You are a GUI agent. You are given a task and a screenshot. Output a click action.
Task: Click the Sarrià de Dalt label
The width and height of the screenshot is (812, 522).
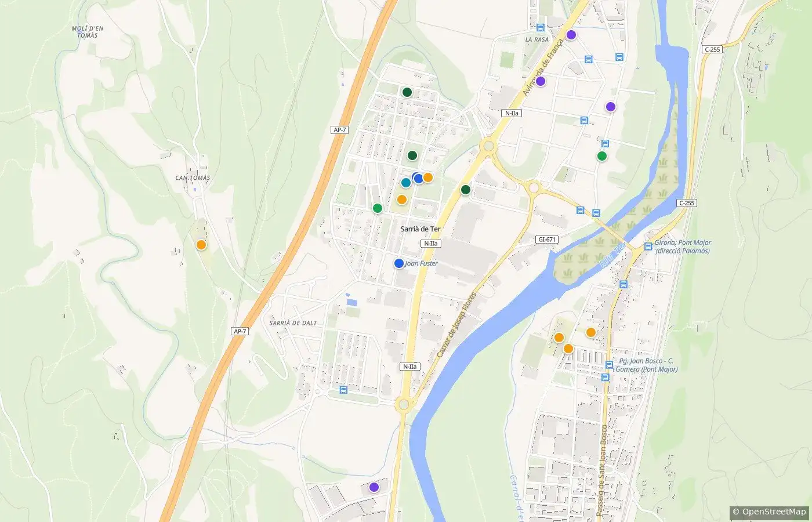click(x=293, y=323)
